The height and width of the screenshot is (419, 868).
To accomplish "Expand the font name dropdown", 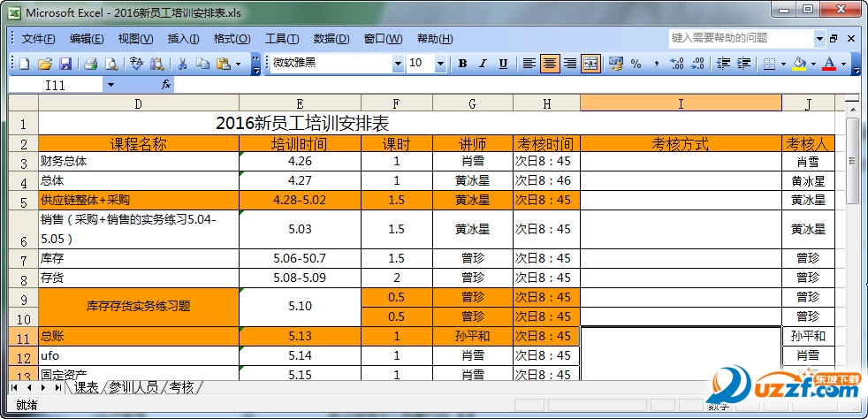I will (398, 64).
